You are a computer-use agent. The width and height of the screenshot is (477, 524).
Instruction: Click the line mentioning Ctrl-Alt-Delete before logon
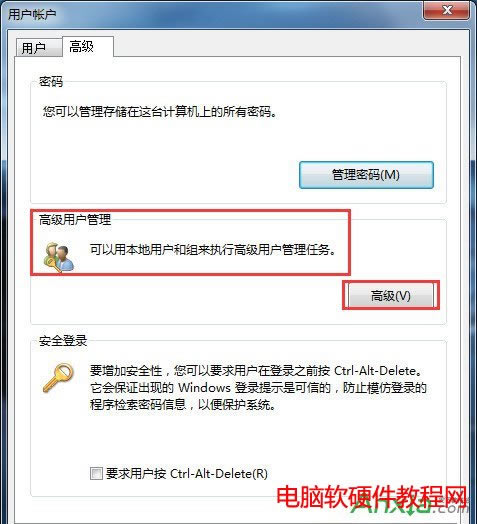257,371
